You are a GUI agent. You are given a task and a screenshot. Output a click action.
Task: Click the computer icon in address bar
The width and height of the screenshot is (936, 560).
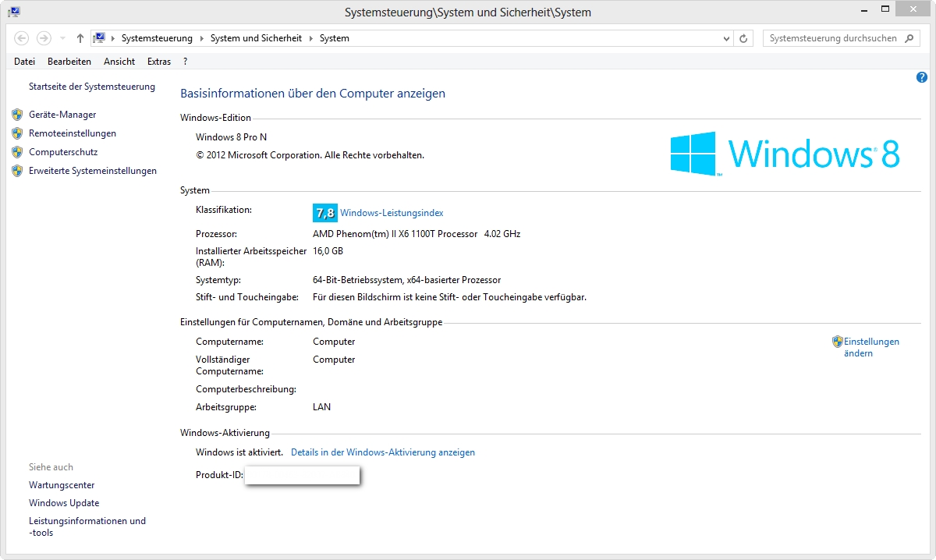(99, 37)
